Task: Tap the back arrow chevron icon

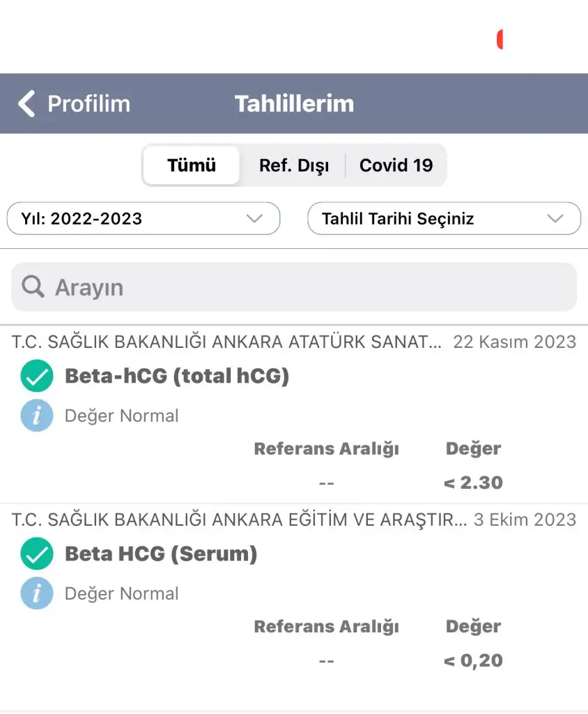Action: (x=26, y=104)
